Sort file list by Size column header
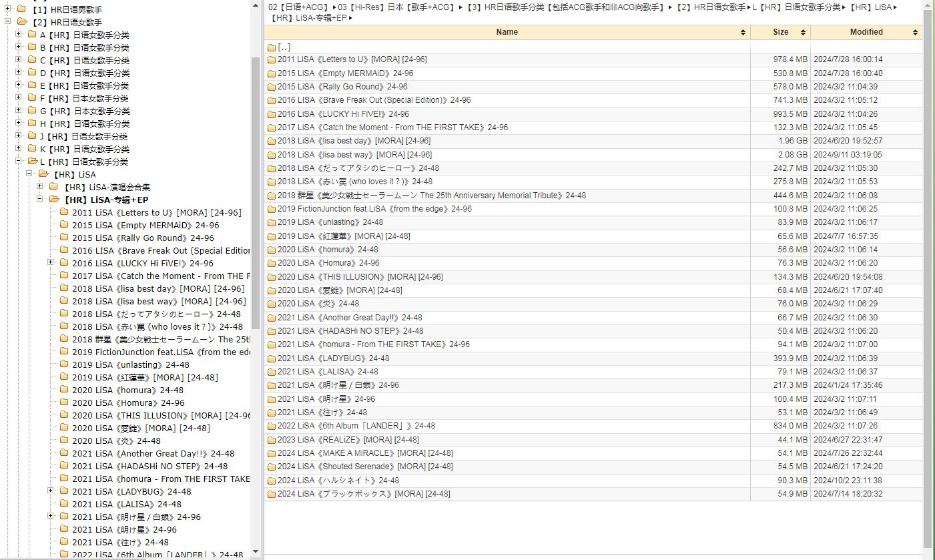Screen dimensions: 935x560 (780, 32)
